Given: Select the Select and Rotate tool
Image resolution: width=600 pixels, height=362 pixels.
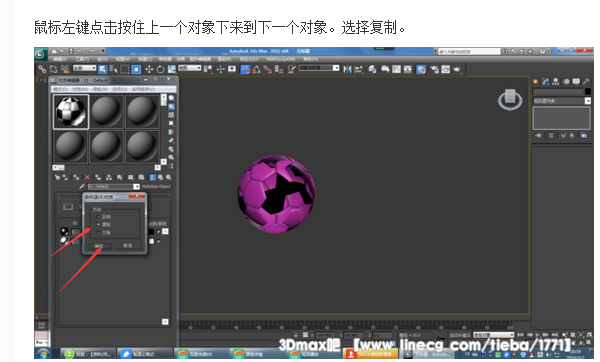Looking at the screenshot, I should click(160, 69).
